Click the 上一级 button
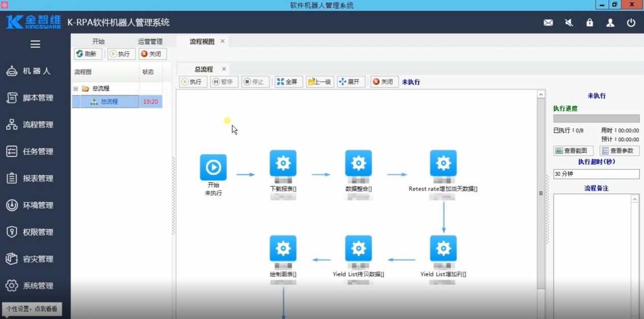This screenshot has width=644, height=319. pos(320,82)
